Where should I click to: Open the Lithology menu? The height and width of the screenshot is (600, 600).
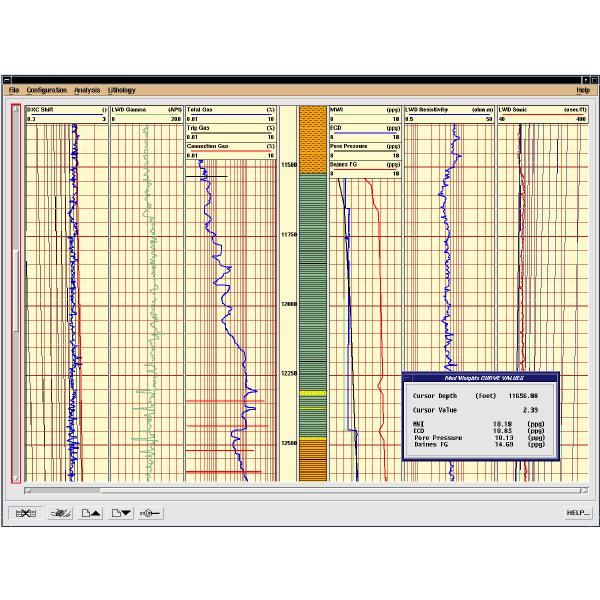(x=121, y=90)
